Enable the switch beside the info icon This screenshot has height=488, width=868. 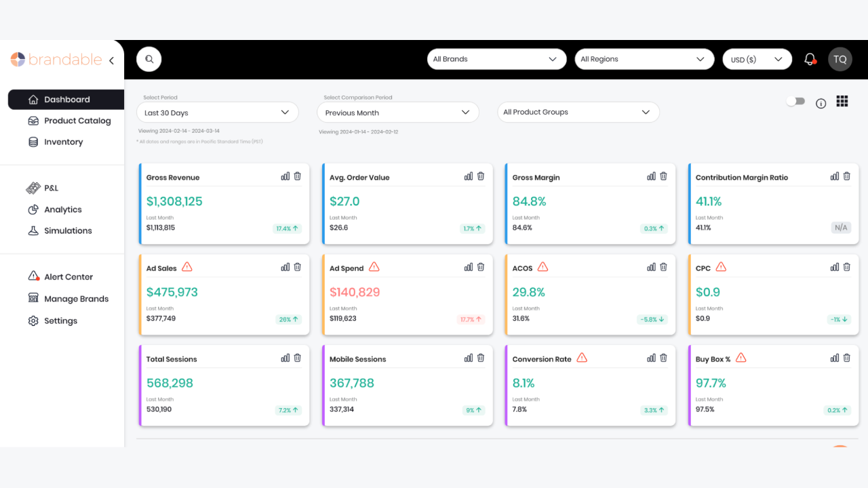pos(795,100)
